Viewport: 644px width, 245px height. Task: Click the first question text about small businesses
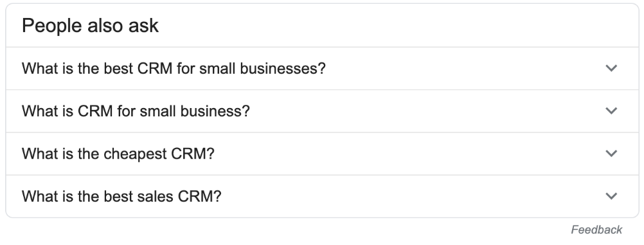[x=174, y=68]
